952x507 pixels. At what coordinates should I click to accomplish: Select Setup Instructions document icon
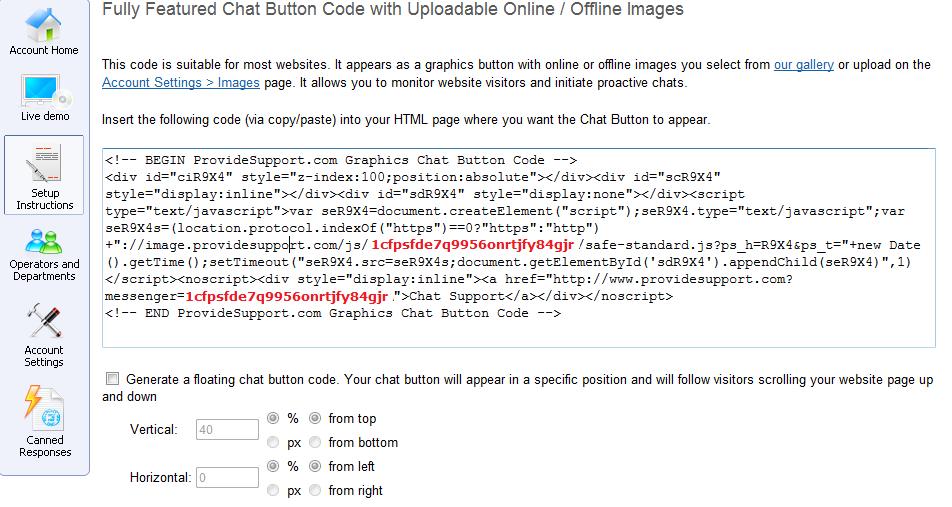click(43, 163)
